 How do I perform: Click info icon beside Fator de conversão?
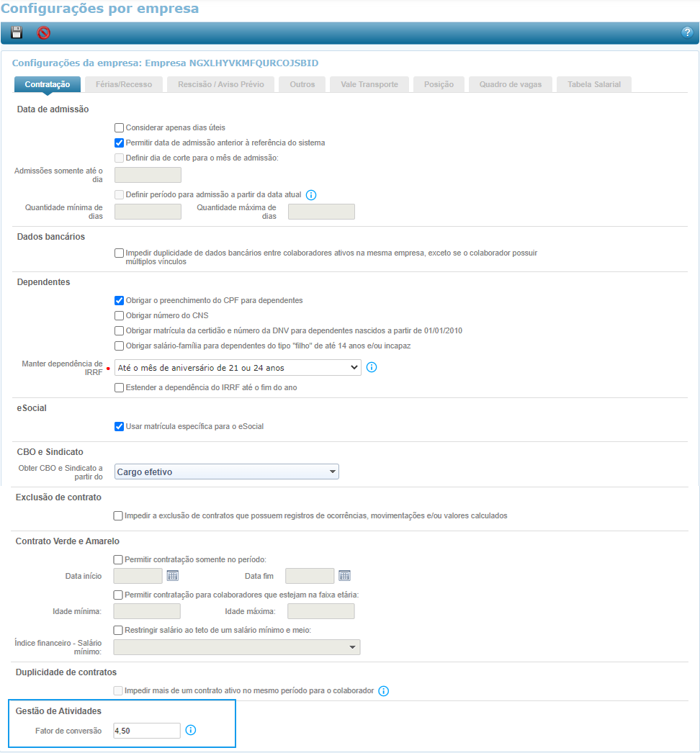tap(191, 730)
